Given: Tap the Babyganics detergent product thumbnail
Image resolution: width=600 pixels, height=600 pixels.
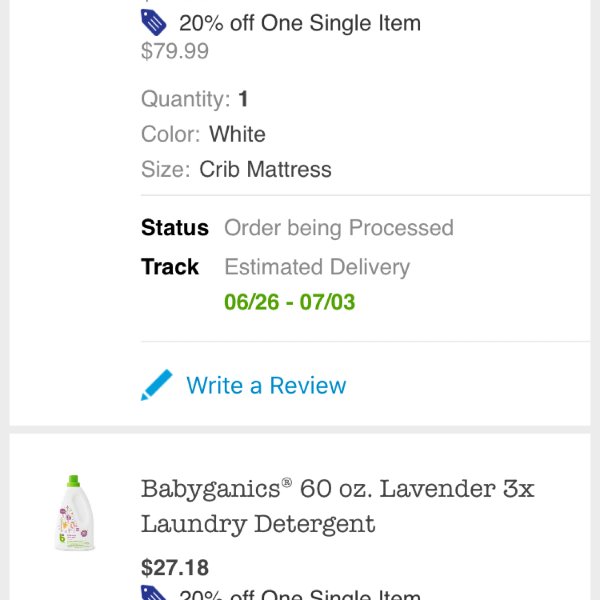Looking at the screenshot, I should (x=74, y=513).
